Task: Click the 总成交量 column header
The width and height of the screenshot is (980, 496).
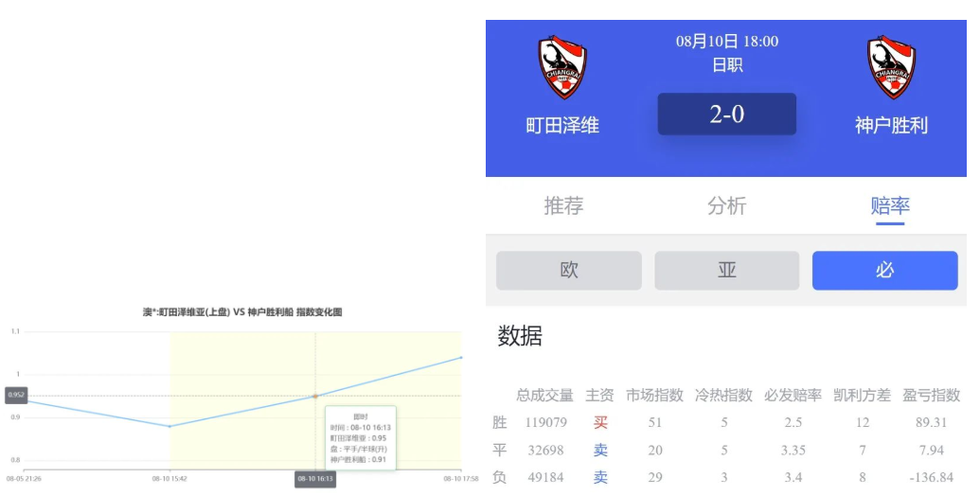Action: (544, 395)
